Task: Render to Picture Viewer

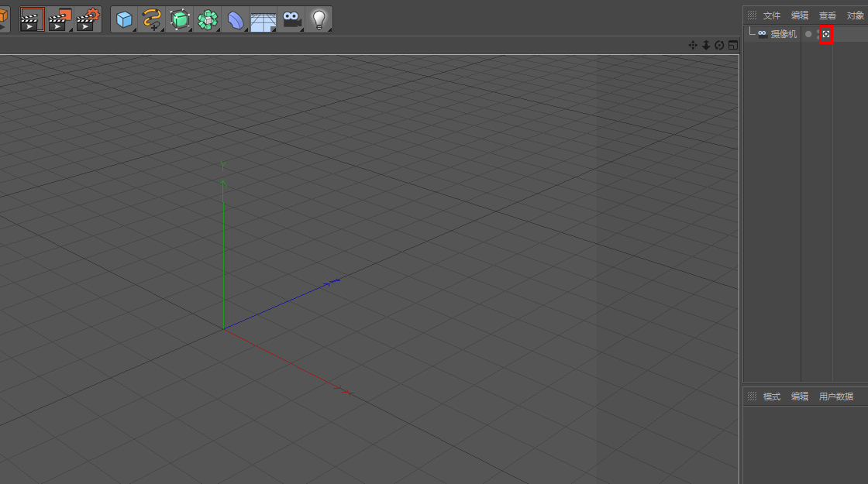Action: click(57, 19)
